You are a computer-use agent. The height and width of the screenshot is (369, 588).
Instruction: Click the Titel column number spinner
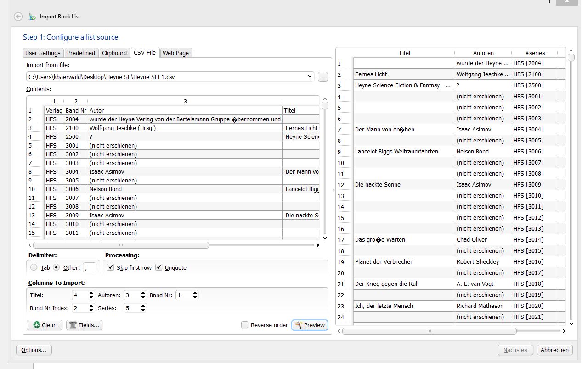pos(83,295)
